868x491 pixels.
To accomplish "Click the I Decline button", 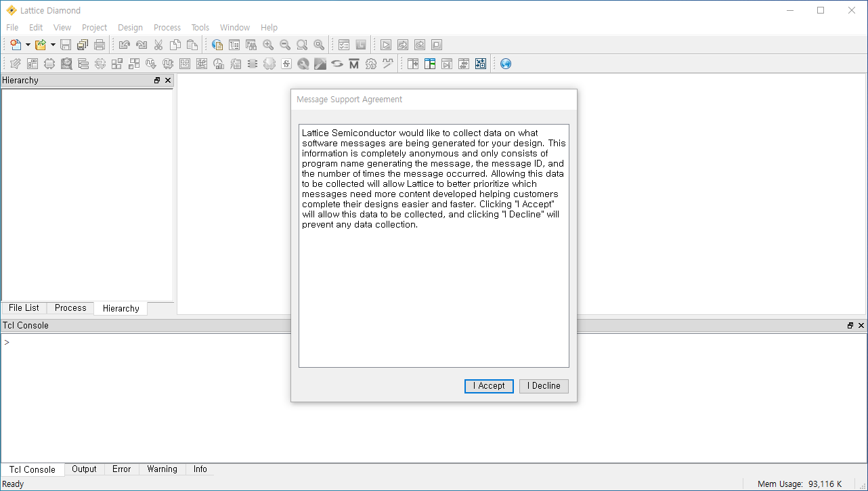I will [544, 386].
